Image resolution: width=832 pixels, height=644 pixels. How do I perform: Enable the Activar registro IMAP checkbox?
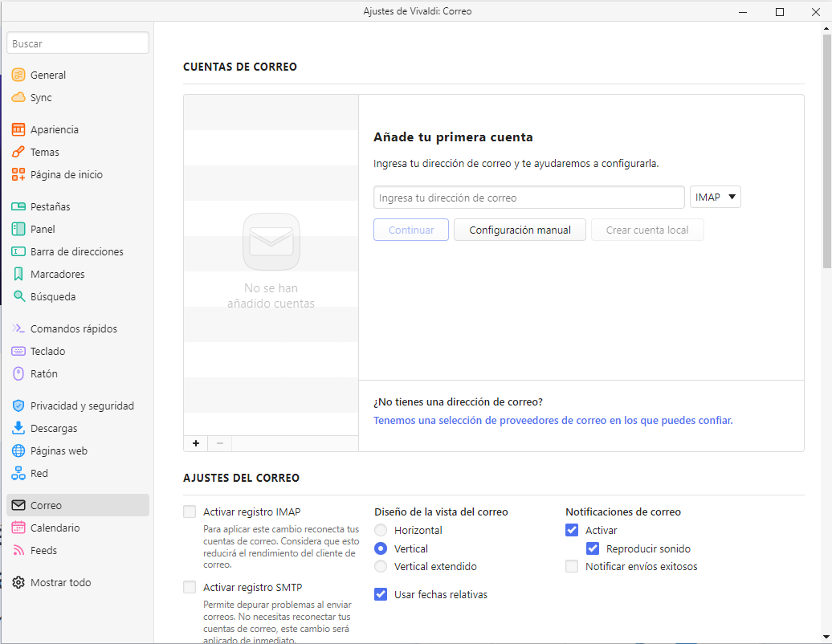click(x=190, y=512)
